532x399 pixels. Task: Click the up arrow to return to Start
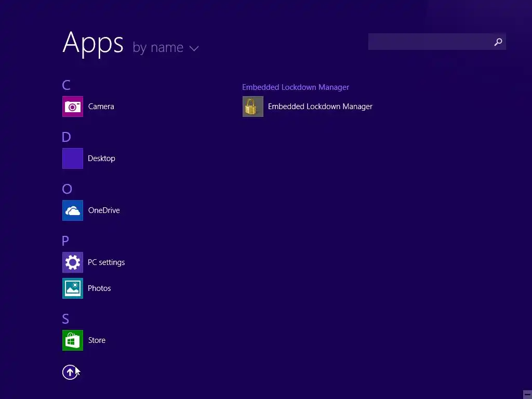click(x=70, y=372)
